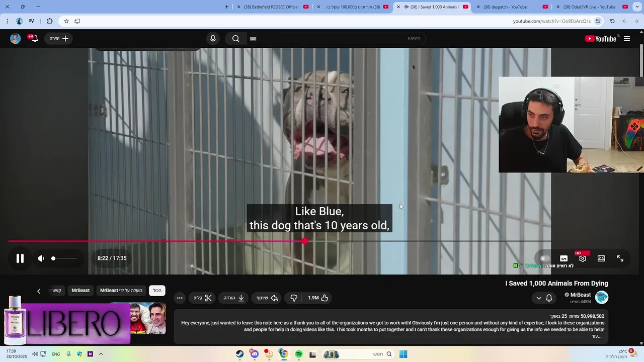Screen dimensions: 644x362
Task: Open the more actions three-dots menu
Action: click(x=180, y=298)
